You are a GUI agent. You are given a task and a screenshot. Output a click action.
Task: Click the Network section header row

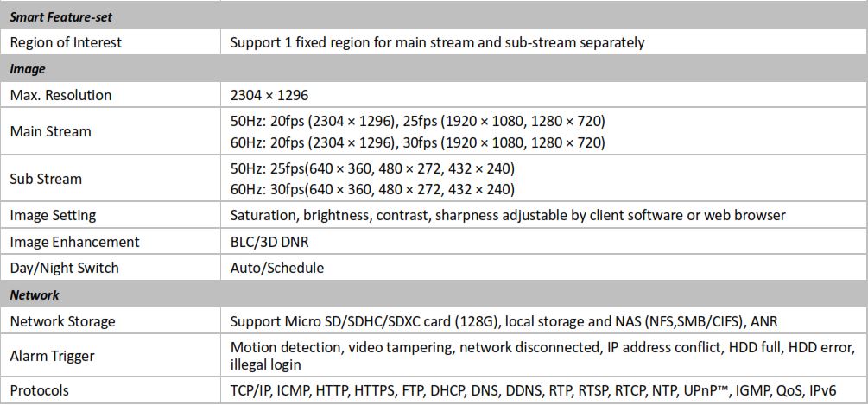click(x=434, y=294)
